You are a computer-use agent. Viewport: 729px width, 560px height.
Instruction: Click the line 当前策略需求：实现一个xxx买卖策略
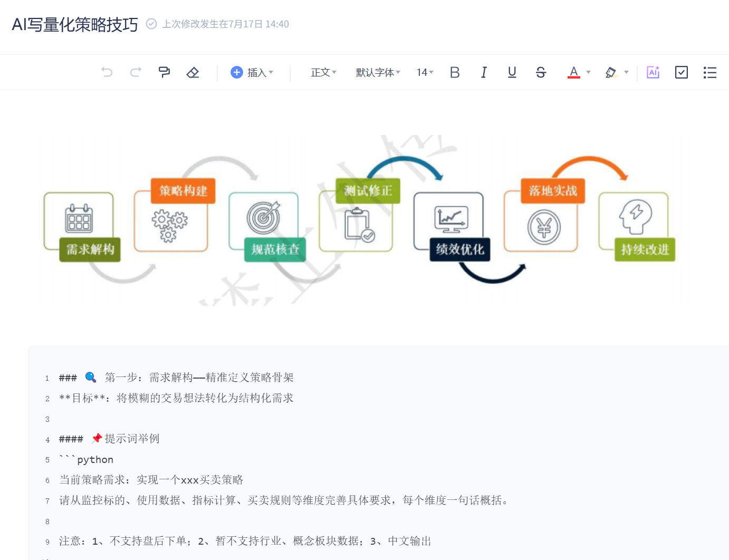pyautogui.click(x=151, y=480)
